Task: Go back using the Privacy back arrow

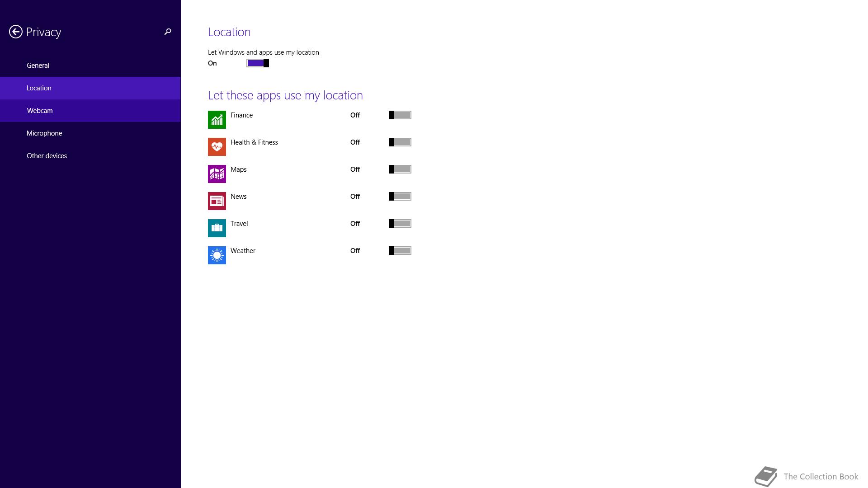Action: pyautogui.click(x=16, y=32)
